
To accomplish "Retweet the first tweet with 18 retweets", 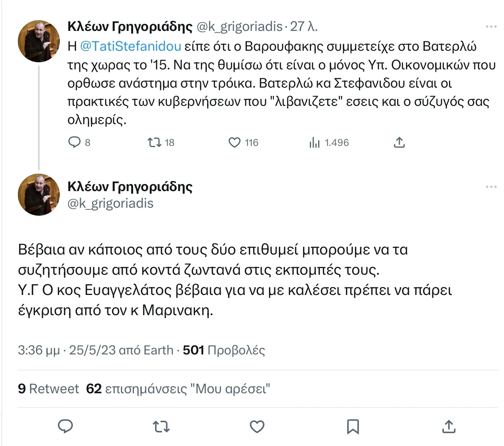I will [154, 142].
